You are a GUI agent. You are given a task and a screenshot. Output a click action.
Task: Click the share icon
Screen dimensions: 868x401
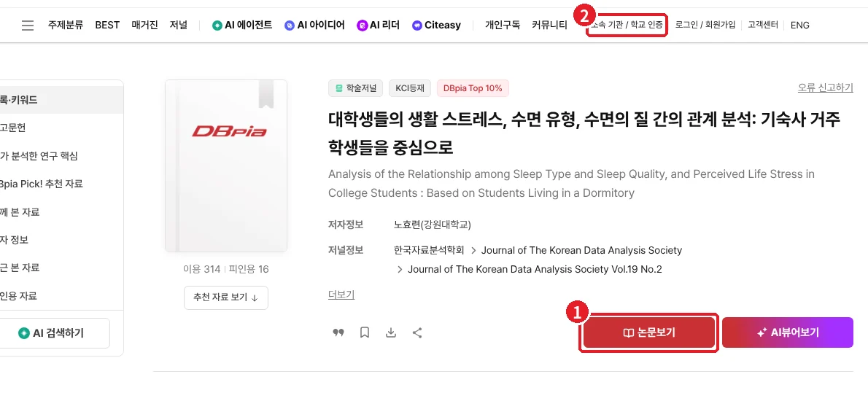[x=417, y=332]
